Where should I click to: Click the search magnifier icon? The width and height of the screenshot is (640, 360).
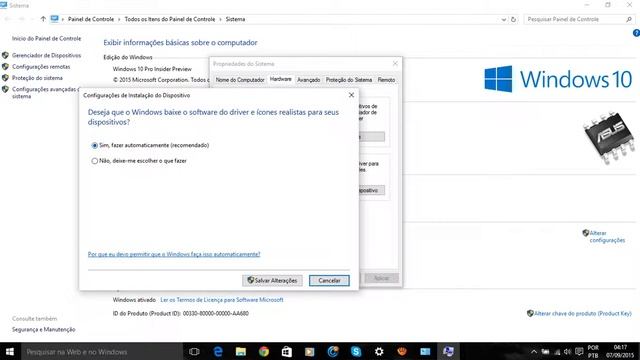(629, 19)
